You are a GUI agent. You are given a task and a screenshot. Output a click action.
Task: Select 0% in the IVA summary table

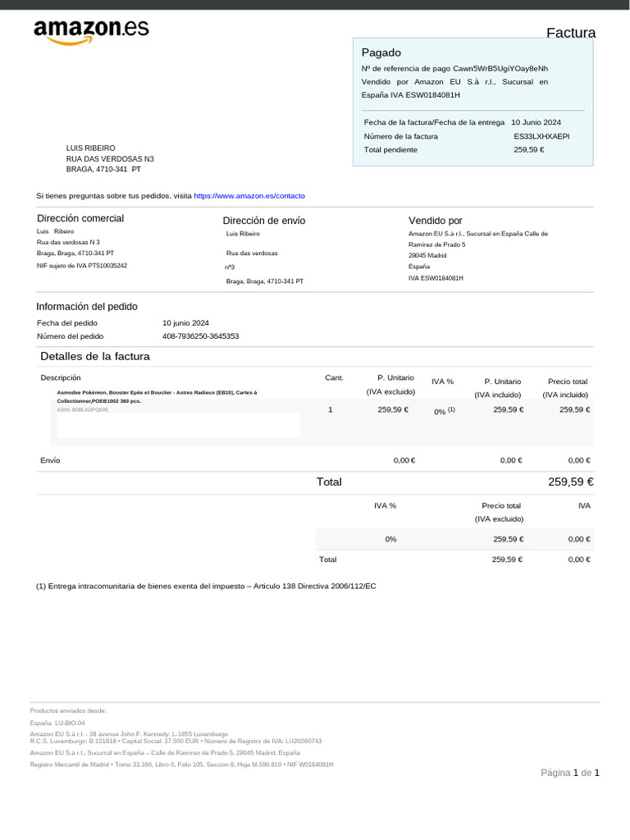pos(390,540)
